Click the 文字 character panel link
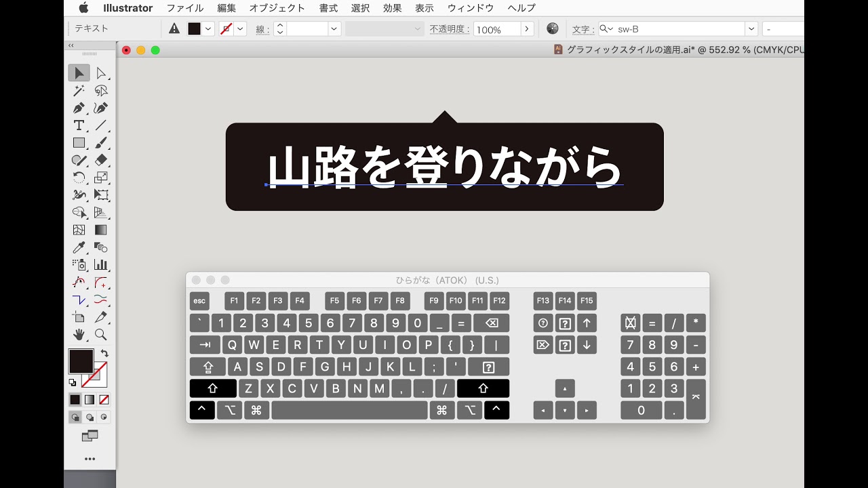This screenshot has height=488, width=868. 582,29
